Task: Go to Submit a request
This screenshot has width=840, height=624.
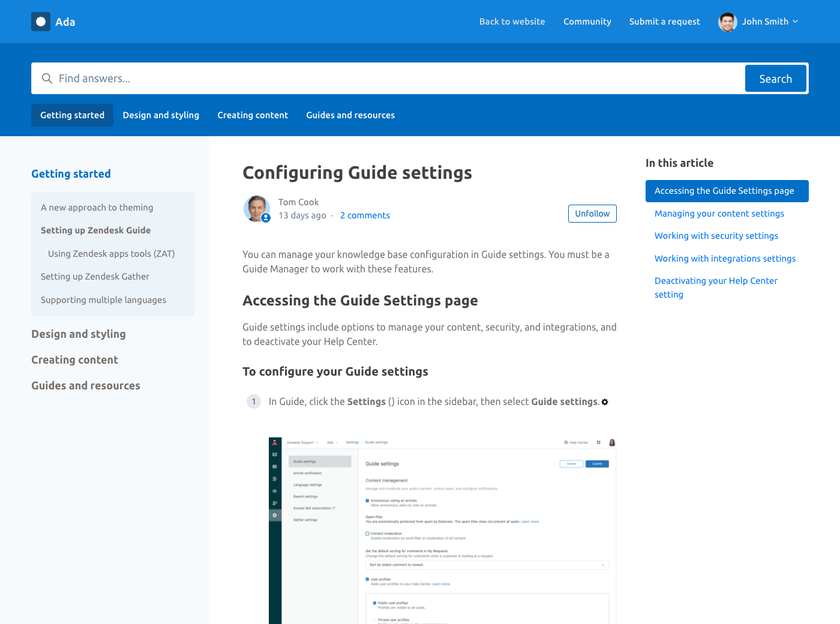Action: pos(664,22)
